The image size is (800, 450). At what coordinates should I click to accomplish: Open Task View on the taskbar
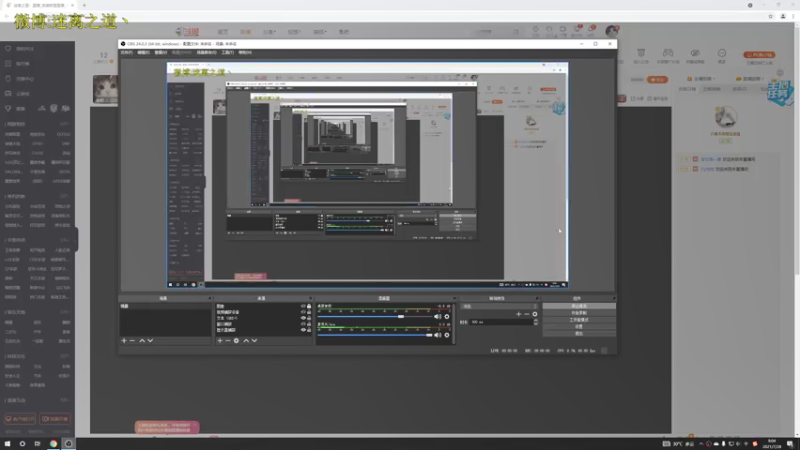tap(37, 443)
